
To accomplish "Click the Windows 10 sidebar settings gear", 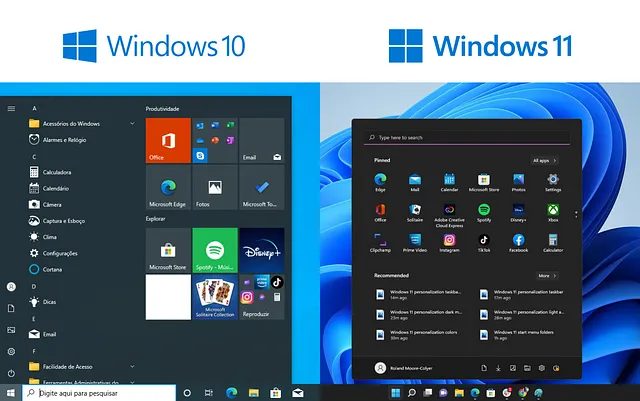I will [x=11, y=351].
